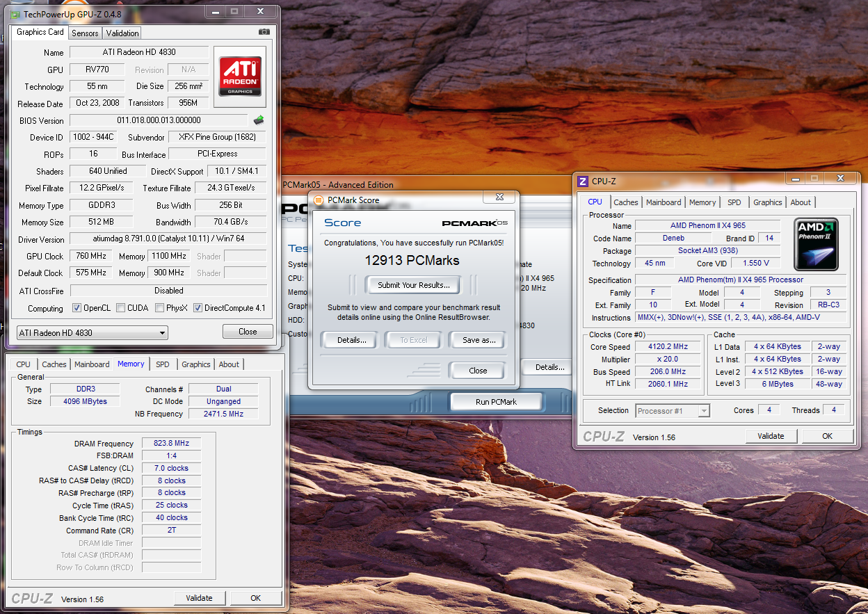The image size is (868, 614).
Task: Click the BIOS save chip icon in GPU-Z
Action: pos(259,120)
